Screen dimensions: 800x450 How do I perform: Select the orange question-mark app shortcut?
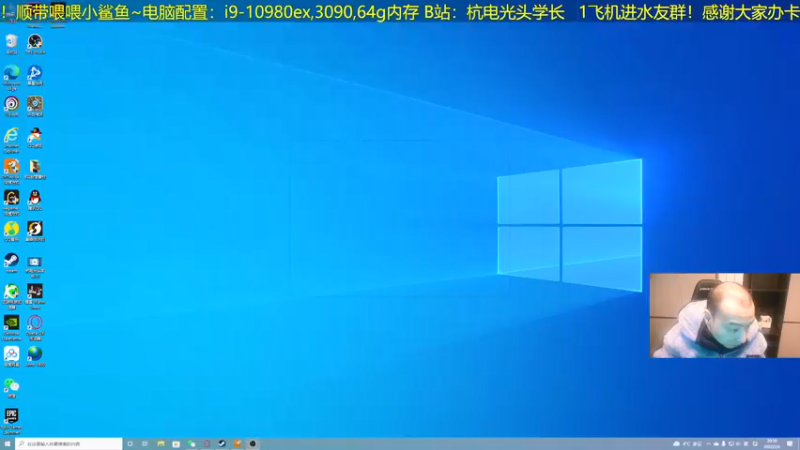point(11,171)
